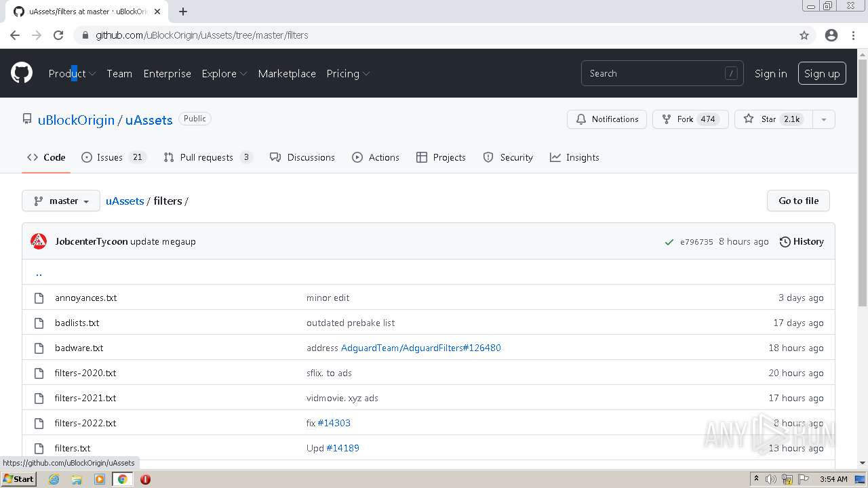The width and height of the screenshot is (868, 488).
Task: Open a new browser tab
Action: click(183, 12)
